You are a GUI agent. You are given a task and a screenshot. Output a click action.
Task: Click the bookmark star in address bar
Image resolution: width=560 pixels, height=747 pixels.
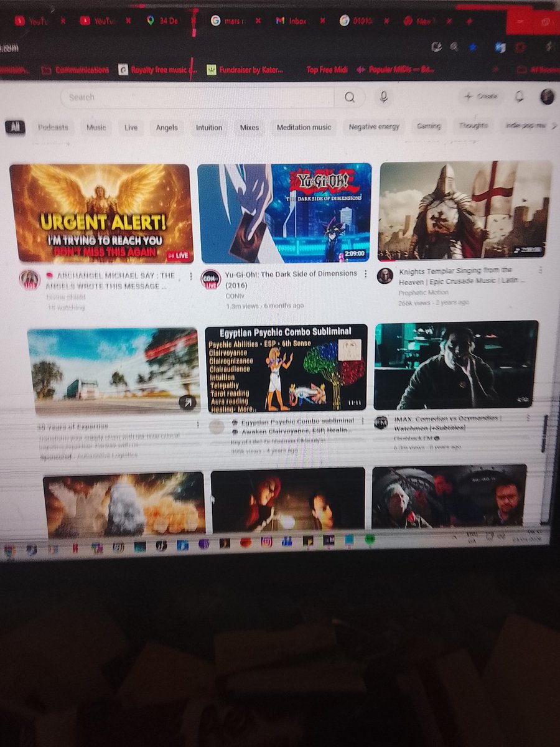pyautogui.click(x=474, y=47)
